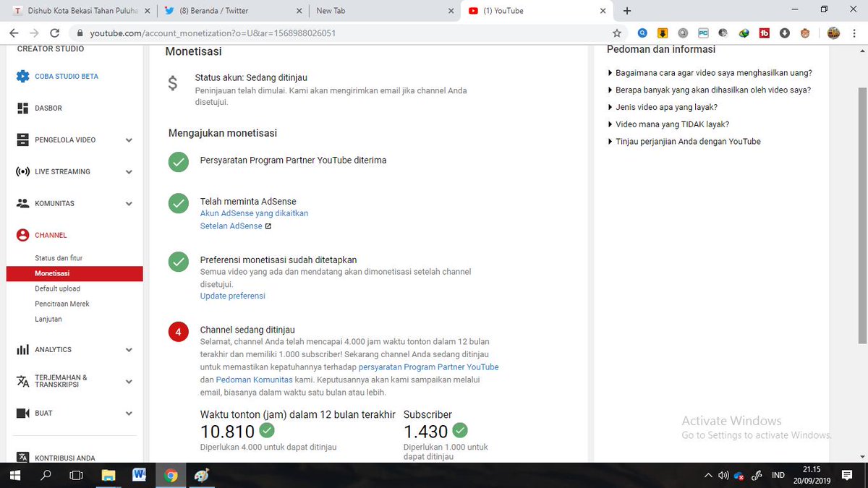Reload the page with refresh button
Image resolution: width=868 pixels, height=488 pixels.
point(54,33)
